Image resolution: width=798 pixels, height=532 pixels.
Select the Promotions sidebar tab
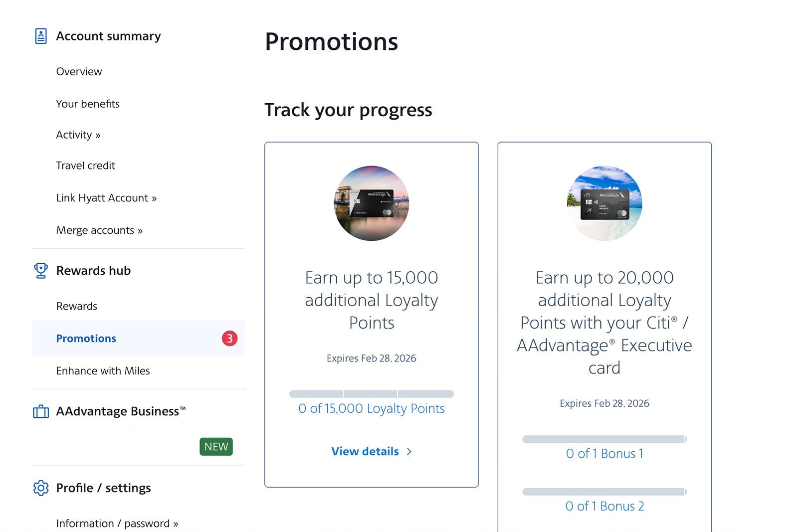coord(86,338)
